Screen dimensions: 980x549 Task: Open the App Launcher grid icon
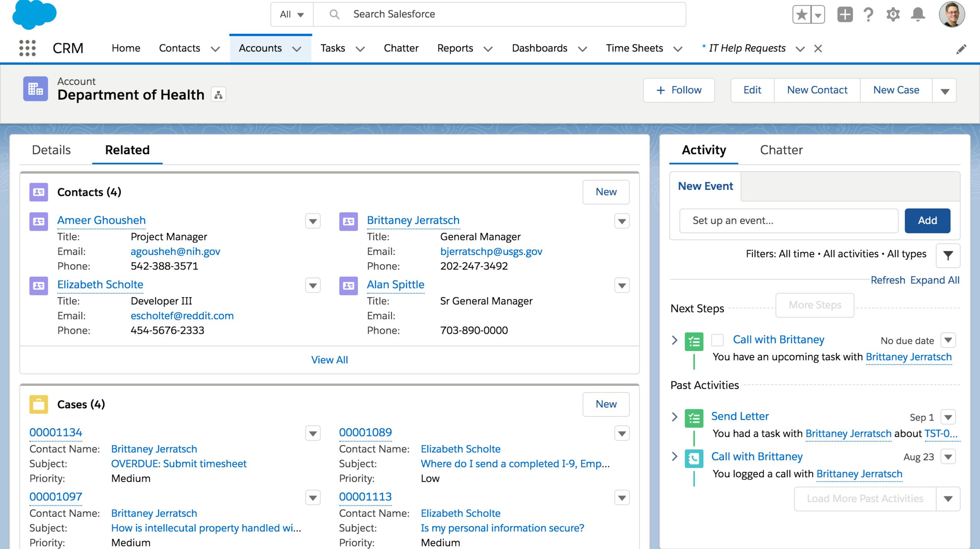28,48
